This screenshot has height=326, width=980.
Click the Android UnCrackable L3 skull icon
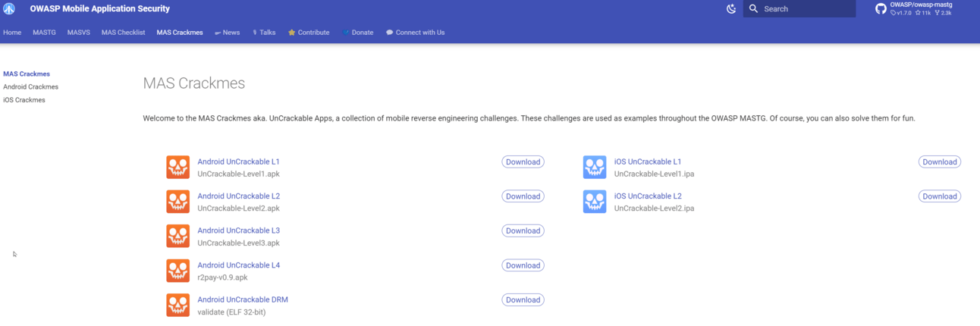178,236
